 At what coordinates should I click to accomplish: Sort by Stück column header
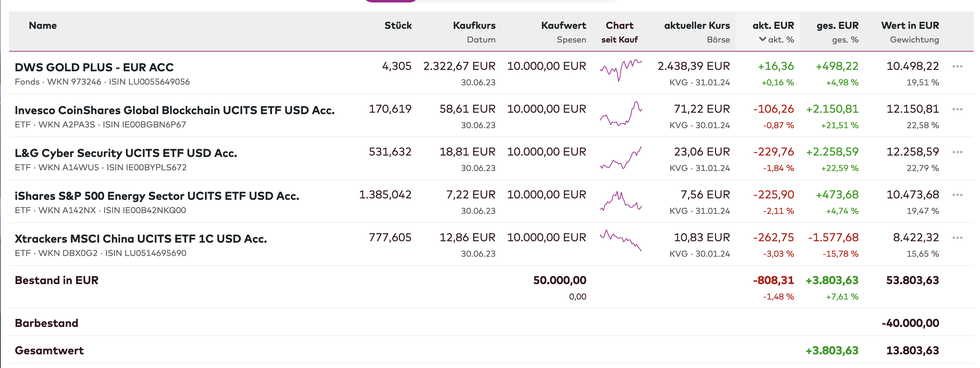[x=398, y=26]
